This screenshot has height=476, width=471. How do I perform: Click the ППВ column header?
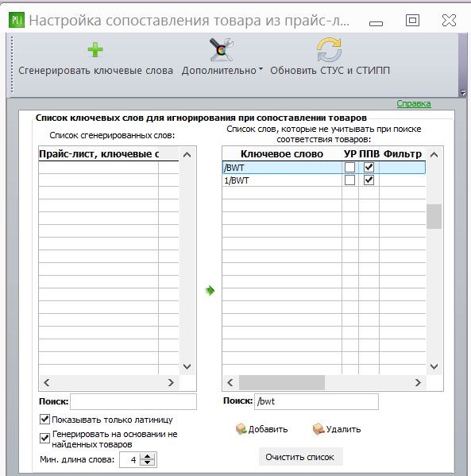(369, 154)
